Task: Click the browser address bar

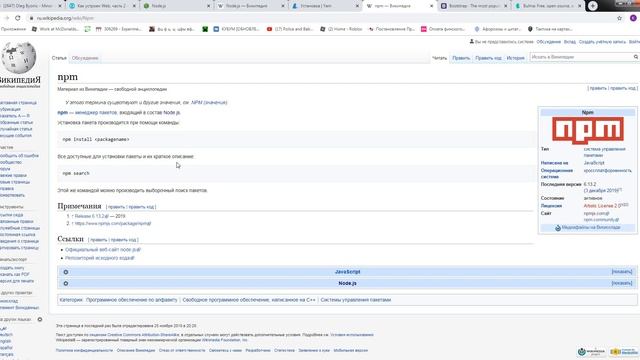Action: click(x=318, y=18)
